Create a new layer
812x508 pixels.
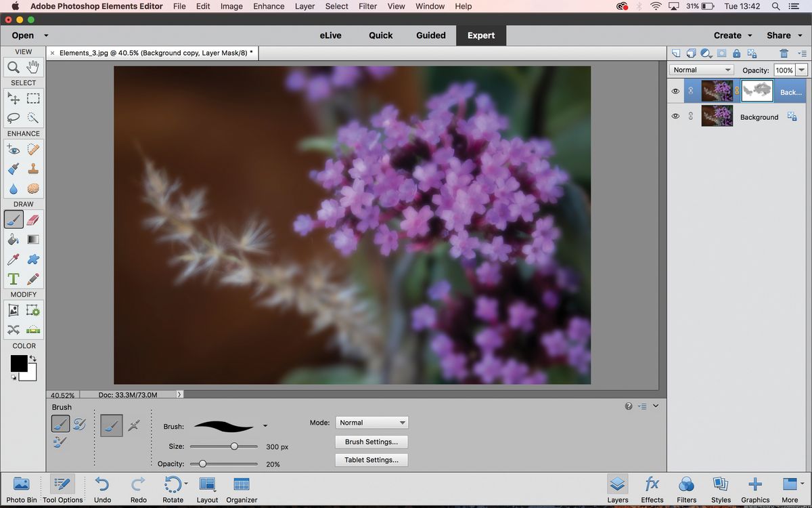[x=675, y=53]
